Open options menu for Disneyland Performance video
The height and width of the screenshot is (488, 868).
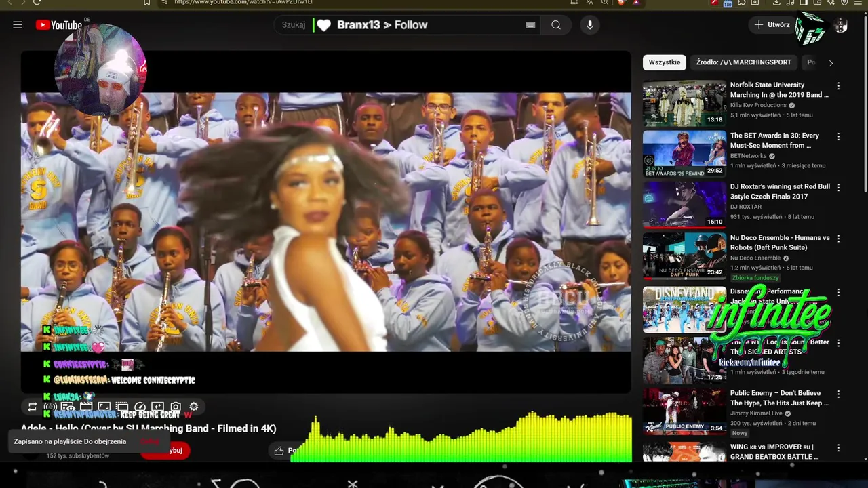[839, 293]
